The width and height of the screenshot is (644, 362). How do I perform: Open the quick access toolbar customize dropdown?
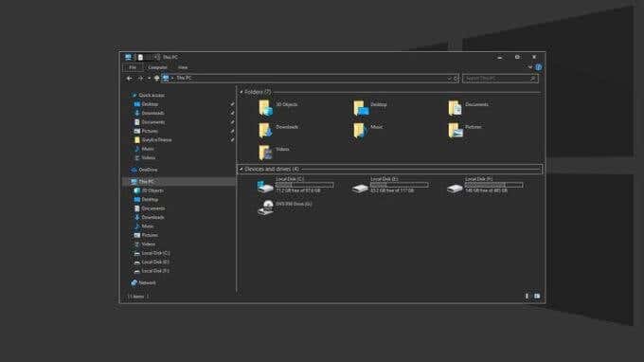pos(157,57)
